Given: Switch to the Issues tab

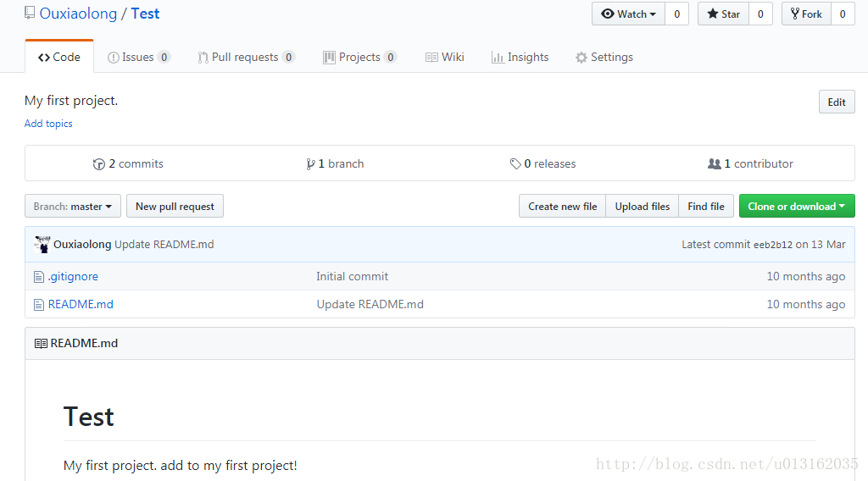Looking at the screenshot, I should pyautogui.click(x=139, y=57).
